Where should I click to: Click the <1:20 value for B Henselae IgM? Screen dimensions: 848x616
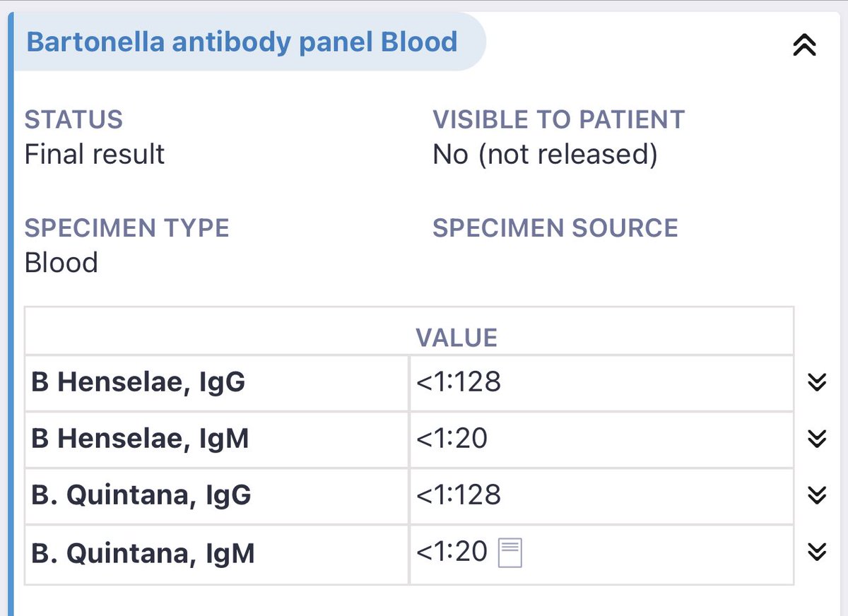click(452, 439)
